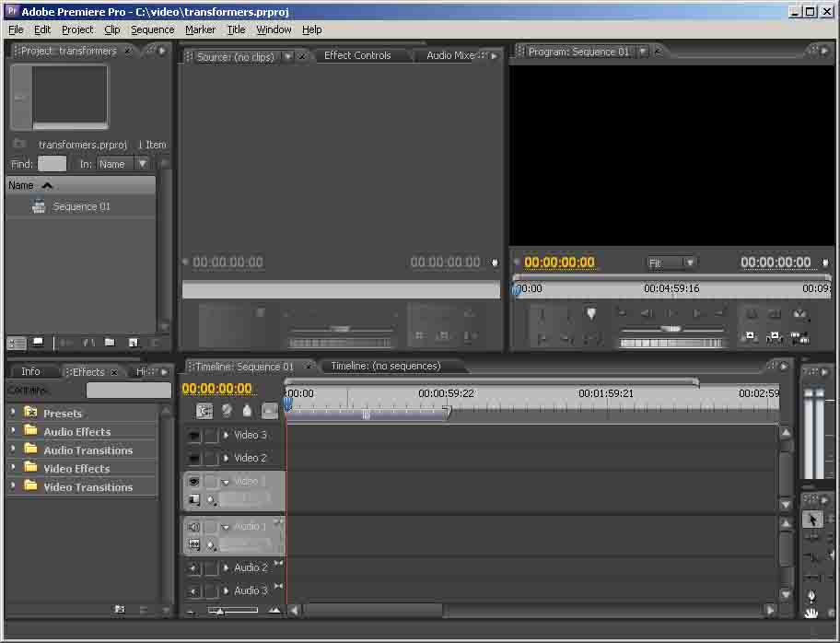Image resolution: width=840 pixels, height=643 pixels.
Task: Toggle Video 3 track output eye
Action: pyautogui.click(x=194, y=435)
